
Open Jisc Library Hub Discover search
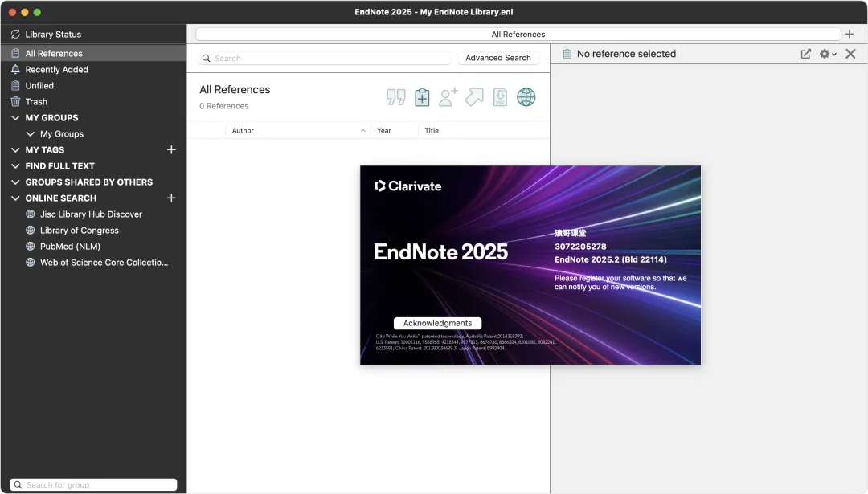click(x=91, y=214)
